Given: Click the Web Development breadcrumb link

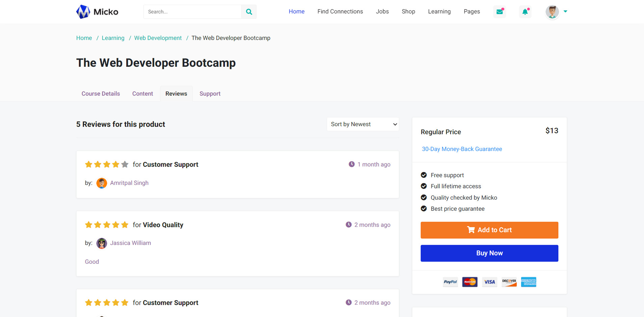Looking at the screenshot, I should click(x=158, y=38).
